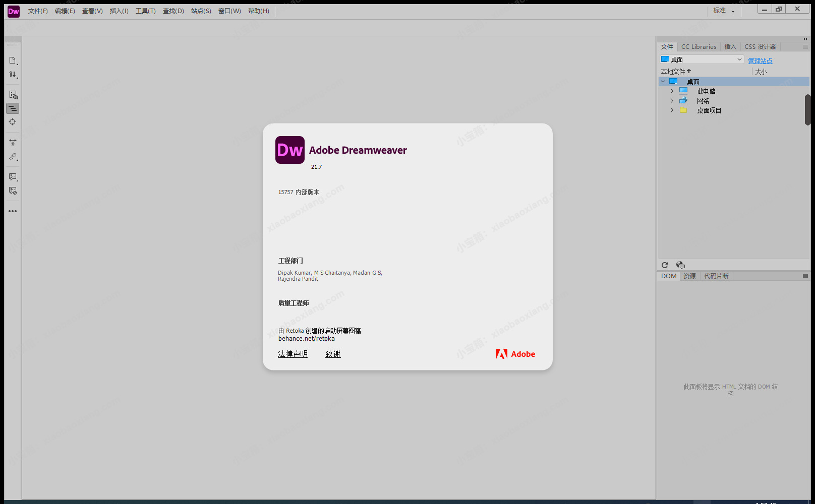Open File Management up/down arrows tool

click(x=13, y=75)
